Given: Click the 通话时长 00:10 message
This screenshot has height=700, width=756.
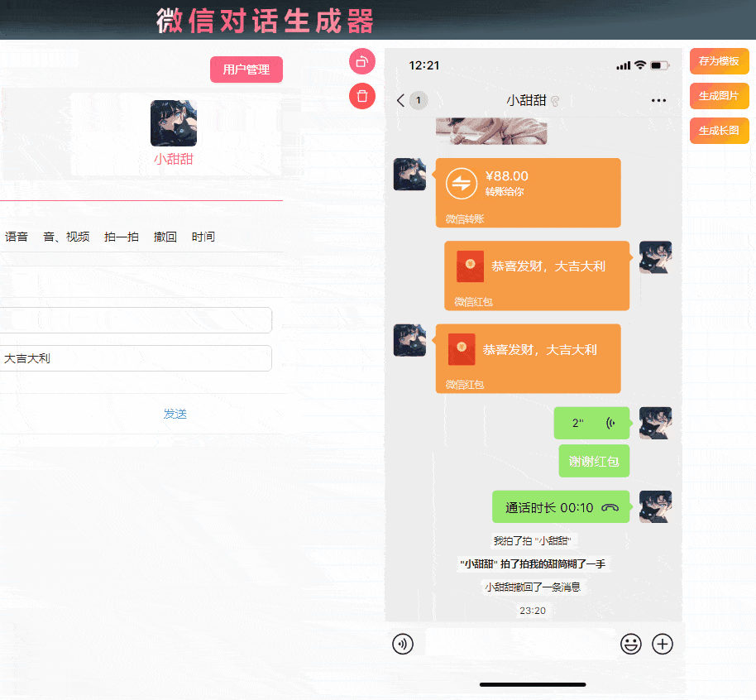Looking at the screenshot, I should (561, 507).
